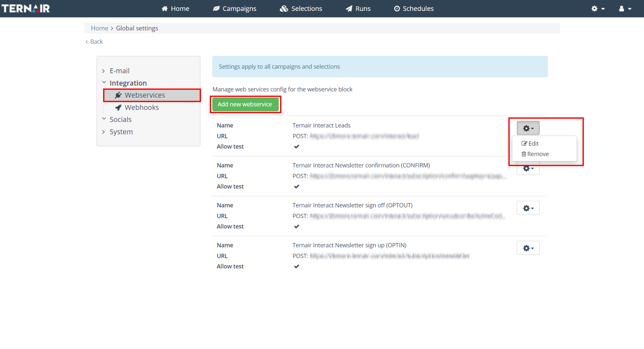
Task: Click the 'Settings apply to all campaigns' notice
Action: (380, 67)
